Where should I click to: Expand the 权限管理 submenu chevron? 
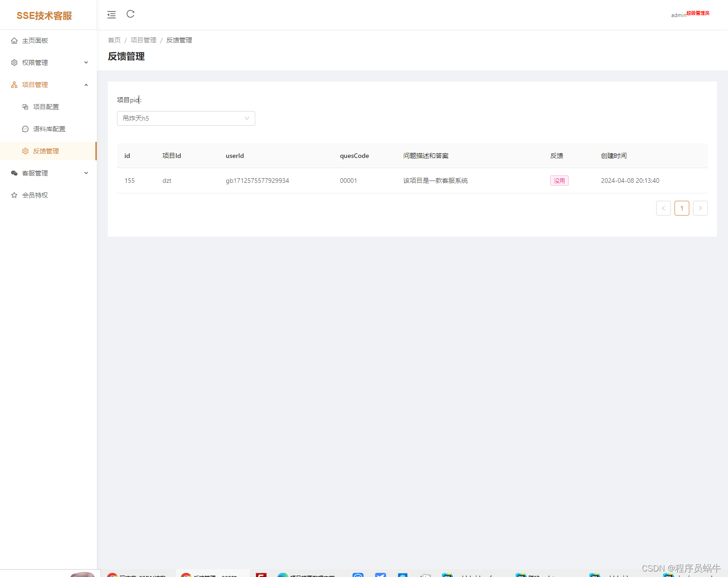tap(86, 63)
